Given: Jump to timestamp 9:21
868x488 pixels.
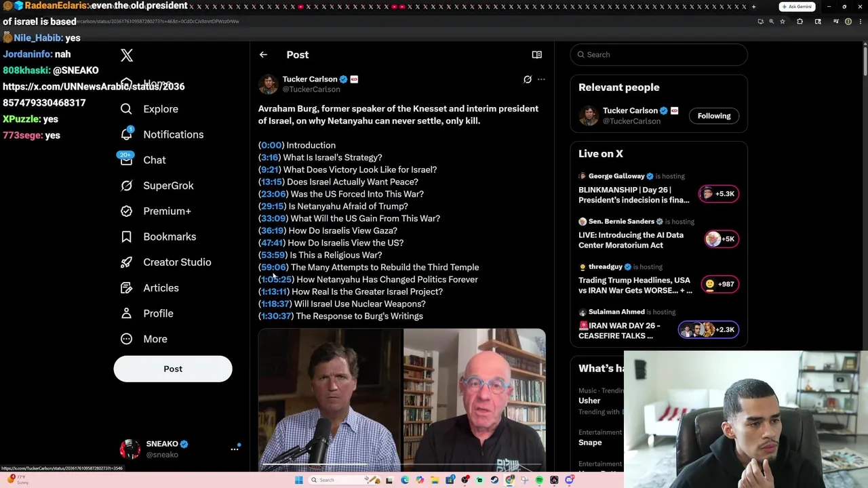Looking at the screenshot, I should [269, 169].
